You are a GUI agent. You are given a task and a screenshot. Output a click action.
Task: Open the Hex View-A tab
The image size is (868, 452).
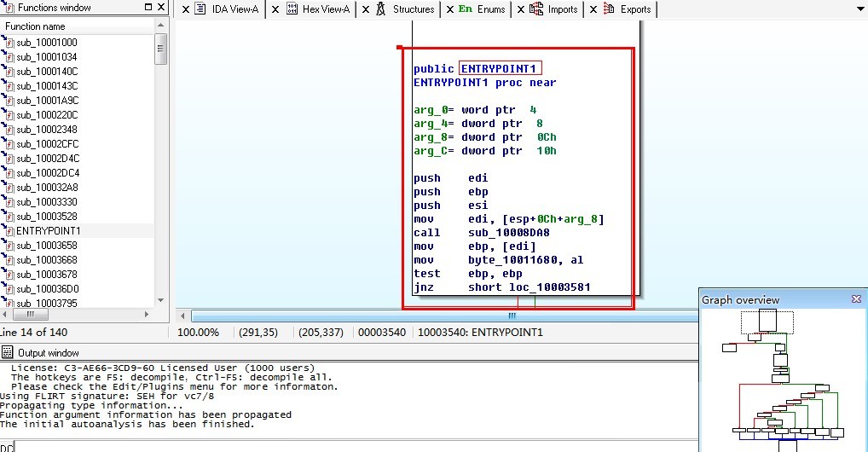(326, 9)
